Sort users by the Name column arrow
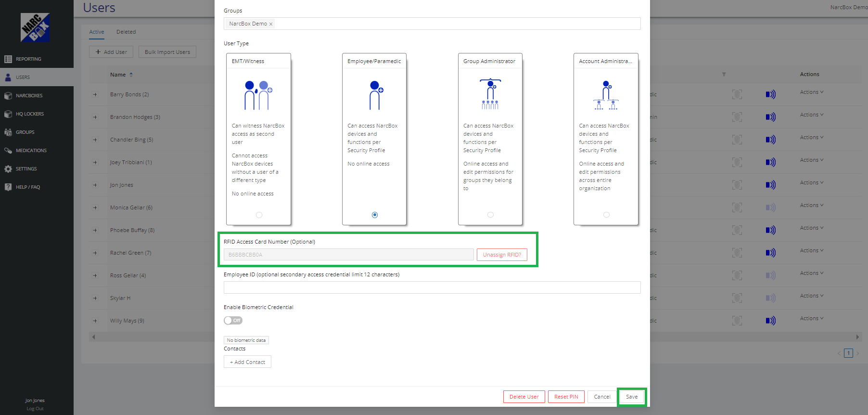 [x=131, y=75]
